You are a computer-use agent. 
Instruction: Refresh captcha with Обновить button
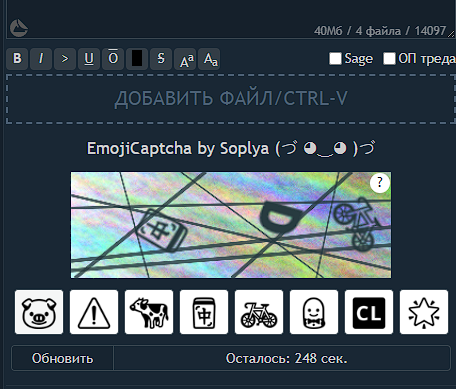point(62,358)
